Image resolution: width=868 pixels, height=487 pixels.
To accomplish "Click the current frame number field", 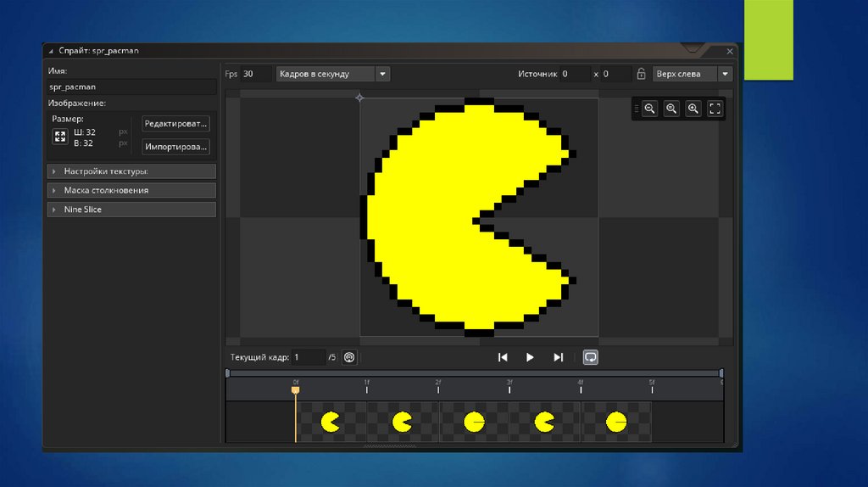I will coord(309,357).
